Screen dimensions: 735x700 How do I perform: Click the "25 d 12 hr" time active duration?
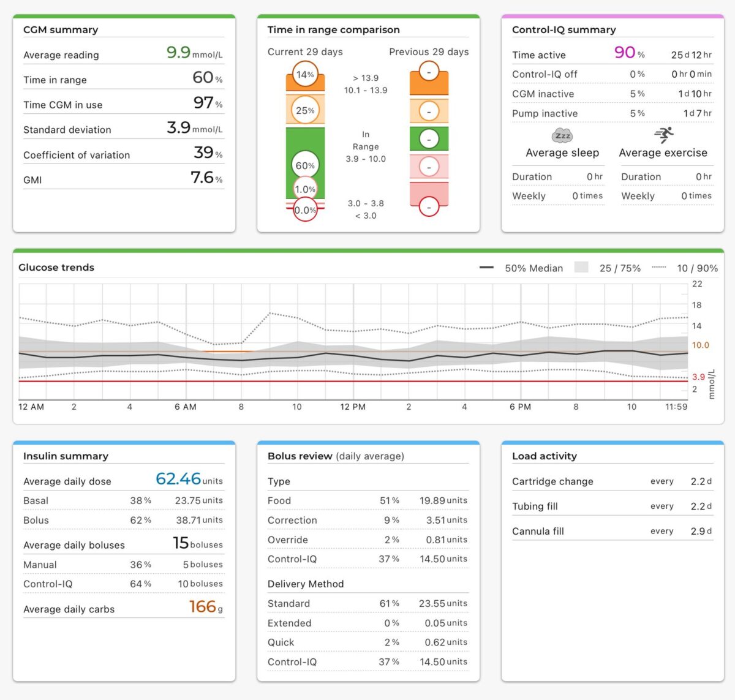click(692, 55)
